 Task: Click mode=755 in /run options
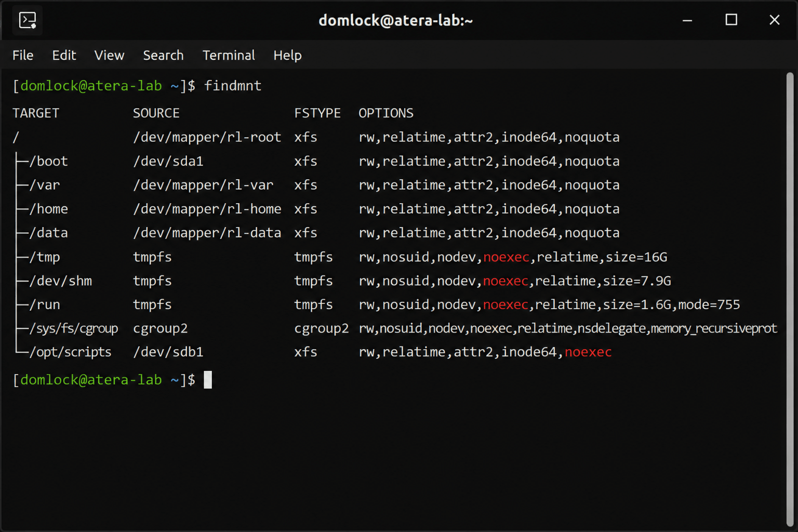[x=709, y=305]
